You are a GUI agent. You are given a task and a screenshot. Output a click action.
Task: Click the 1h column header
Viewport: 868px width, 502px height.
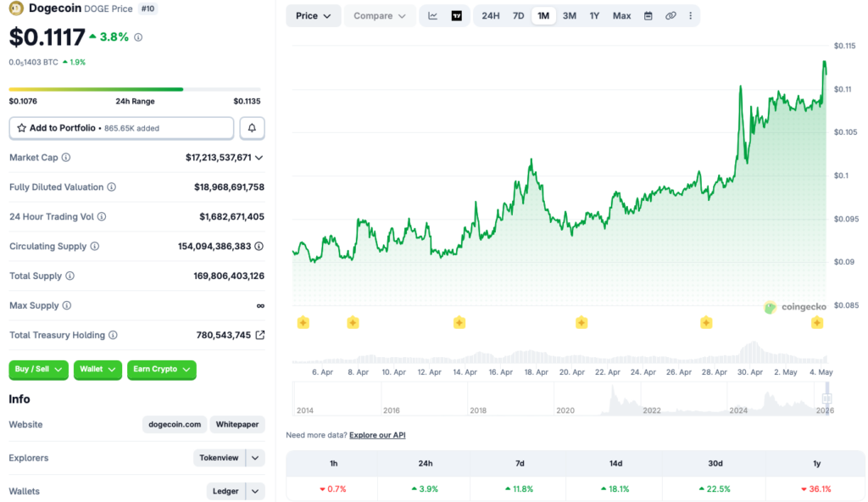tap(333, 463)
